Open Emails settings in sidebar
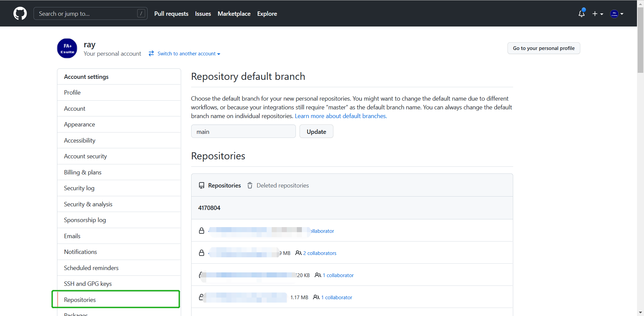This screenshot has height=316, width=644. pyautogui.click(x=119, y=236)
